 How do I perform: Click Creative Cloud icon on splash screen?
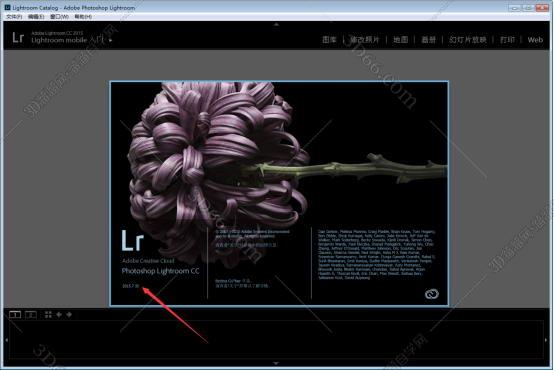[431, 294]
